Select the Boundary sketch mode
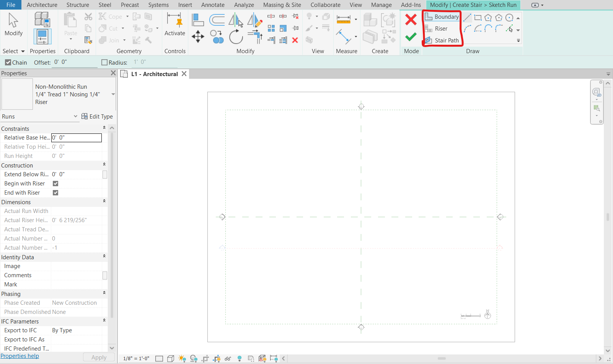 (x=446, y=16)
